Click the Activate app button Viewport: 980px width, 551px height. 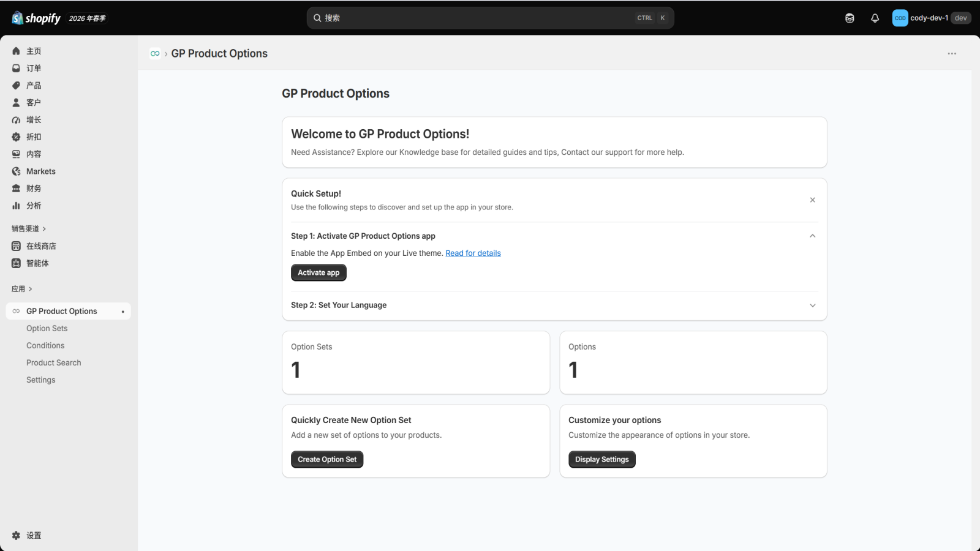tap(318, 272)
